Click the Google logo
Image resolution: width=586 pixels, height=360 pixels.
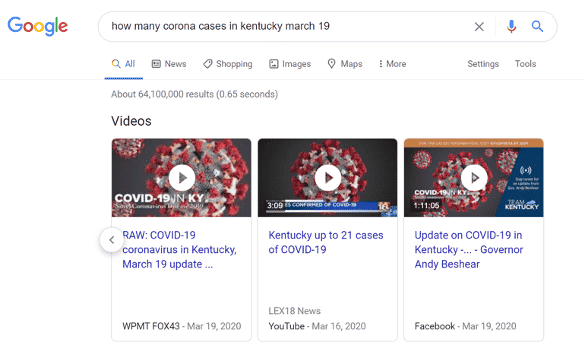click(x=38, y=26)
